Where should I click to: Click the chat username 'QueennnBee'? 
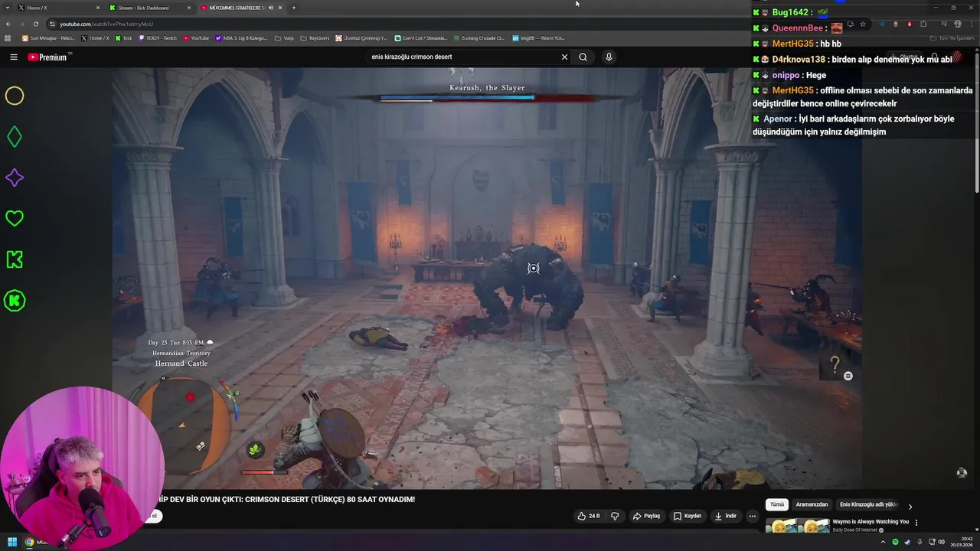click(798, 28)
